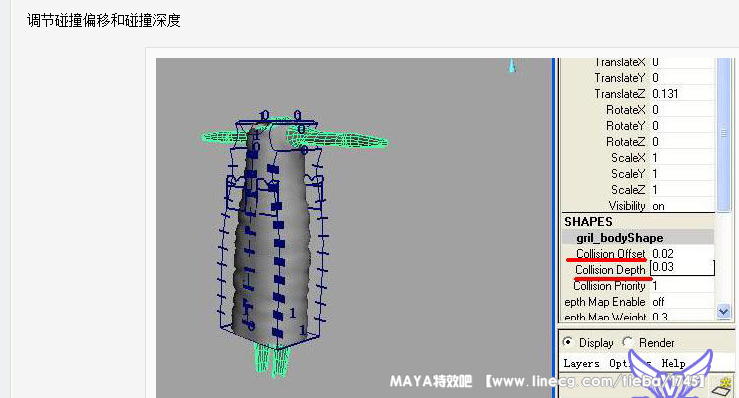Select the Render radio button
Screen dimensions: 739x398
pyautogui.click(x=627, y=342)
